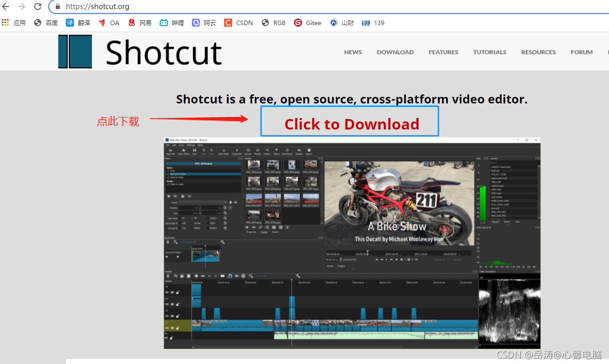Viewport: 609px width, 364px height.
Task: Open the 阿云 bookmark
Action: [204, 23]
